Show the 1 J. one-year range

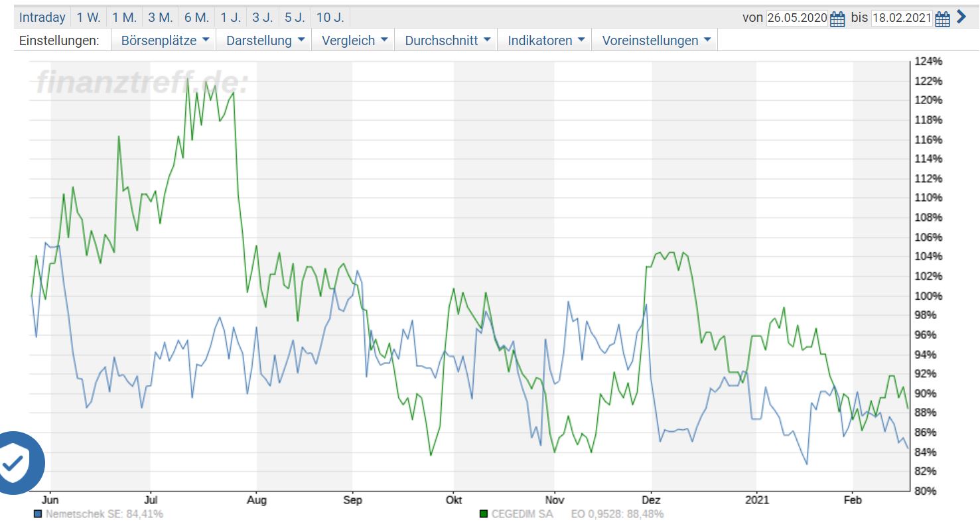pos(231,17)
